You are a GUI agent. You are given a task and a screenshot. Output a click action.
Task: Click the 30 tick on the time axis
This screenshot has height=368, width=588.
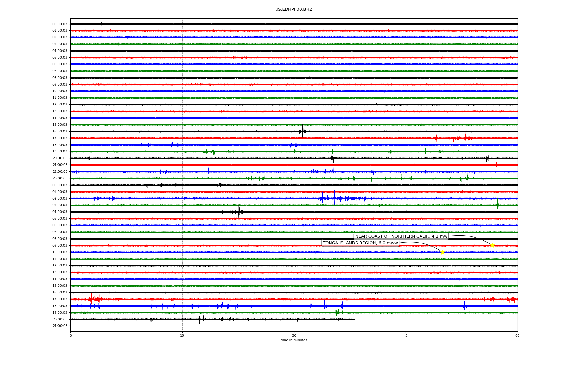coord(294,335)
